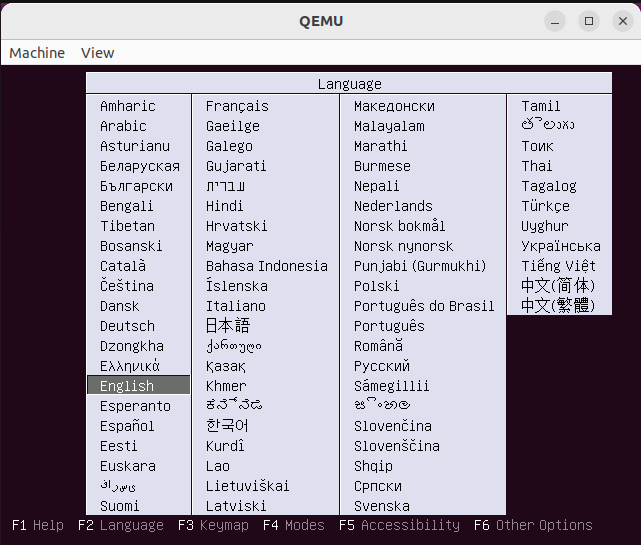The image size is (641, 545).
Task: Open the View menu
Action: point(98,53)
